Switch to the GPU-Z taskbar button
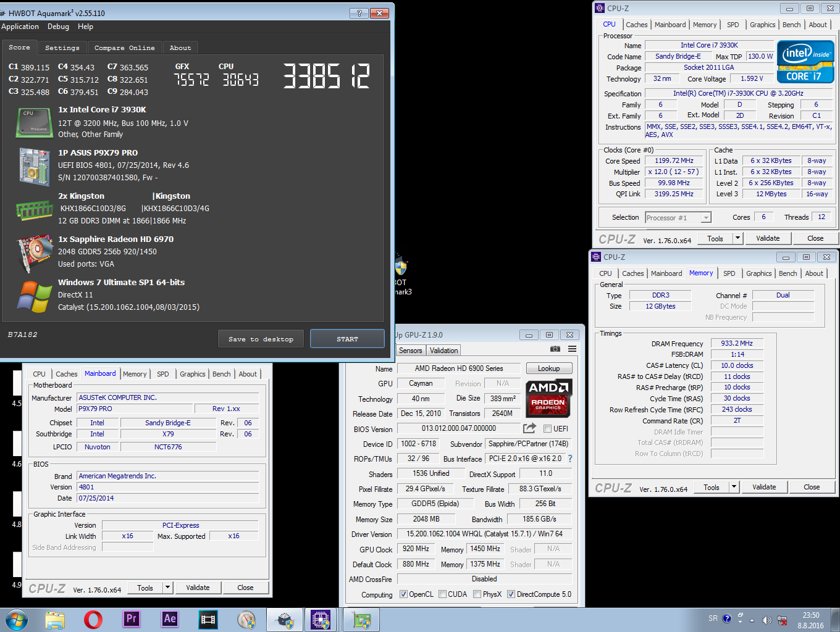Image resolution: width=840 pixels, height=632 pixels. tap(361, 620)
